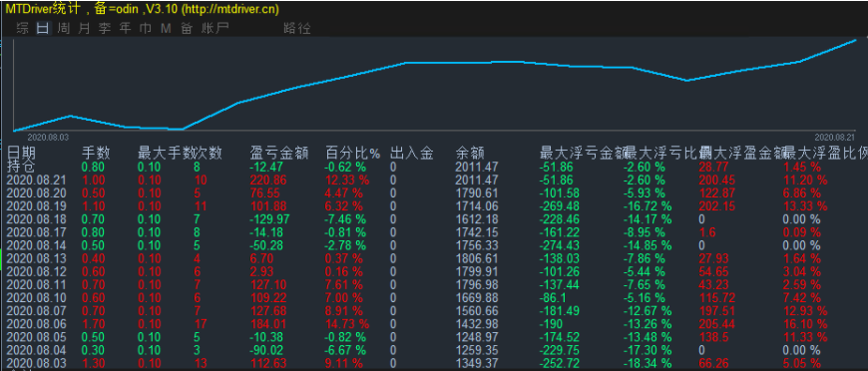The height and width of the screenshot is (371, 868).
Task: Click lots value 1.70
Action: tap(92, 324)
